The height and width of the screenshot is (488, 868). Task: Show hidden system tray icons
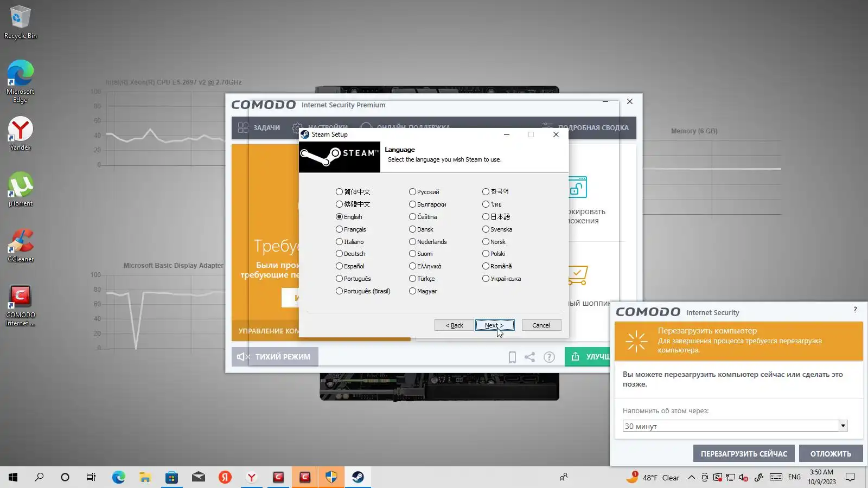[x=691, y=477]
